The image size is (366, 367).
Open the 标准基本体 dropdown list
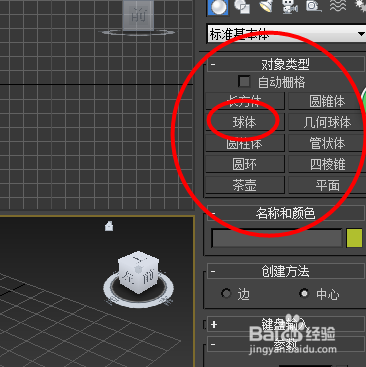coord(286,33)
